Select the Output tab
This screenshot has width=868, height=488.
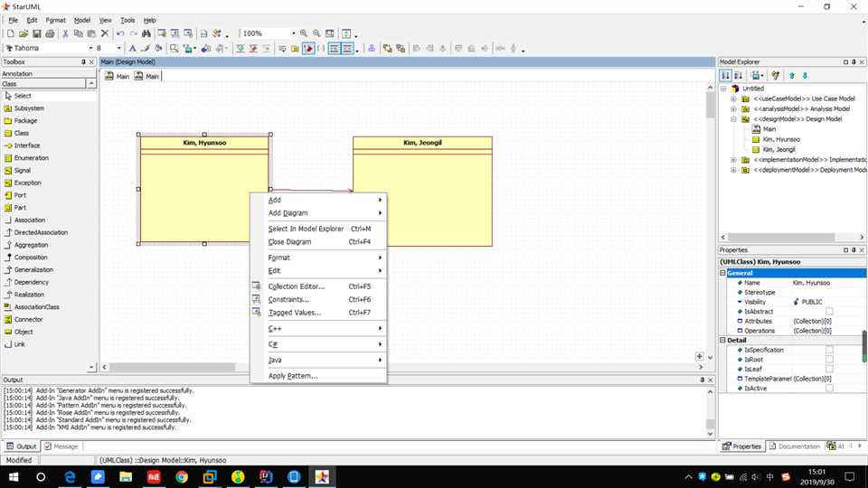point(21,446)
